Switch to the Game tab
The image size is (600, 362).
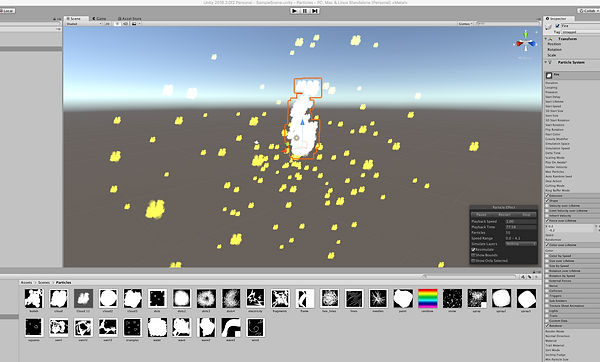click(x=100, y=18)
